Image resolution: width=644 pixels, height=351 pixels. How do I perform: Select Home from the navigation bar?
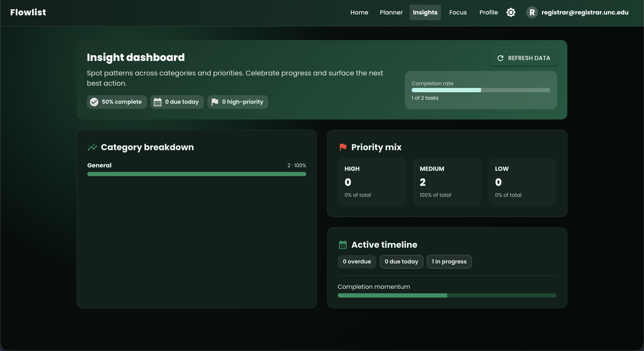point(359,12)
